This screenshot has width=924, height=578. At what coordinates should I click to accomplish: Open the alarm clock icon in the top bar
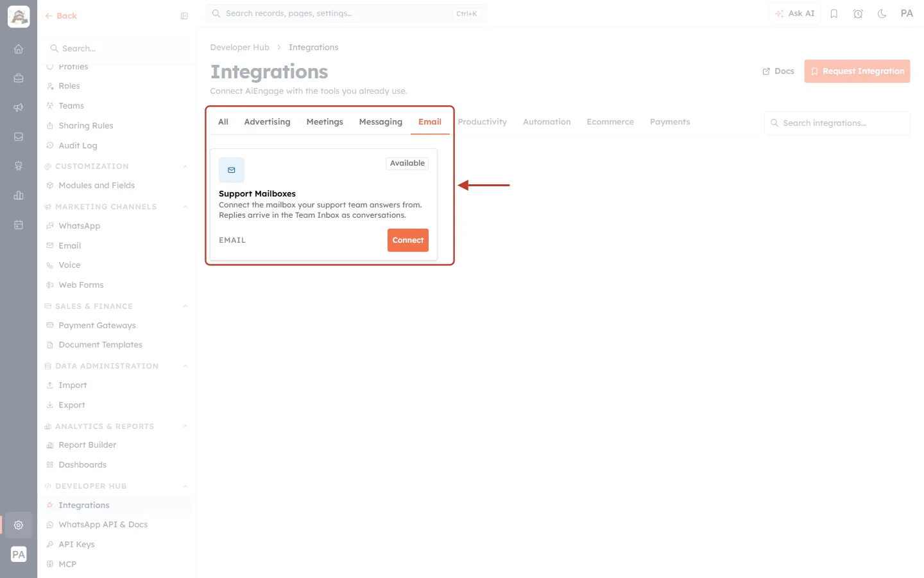(x=858, y=13)
